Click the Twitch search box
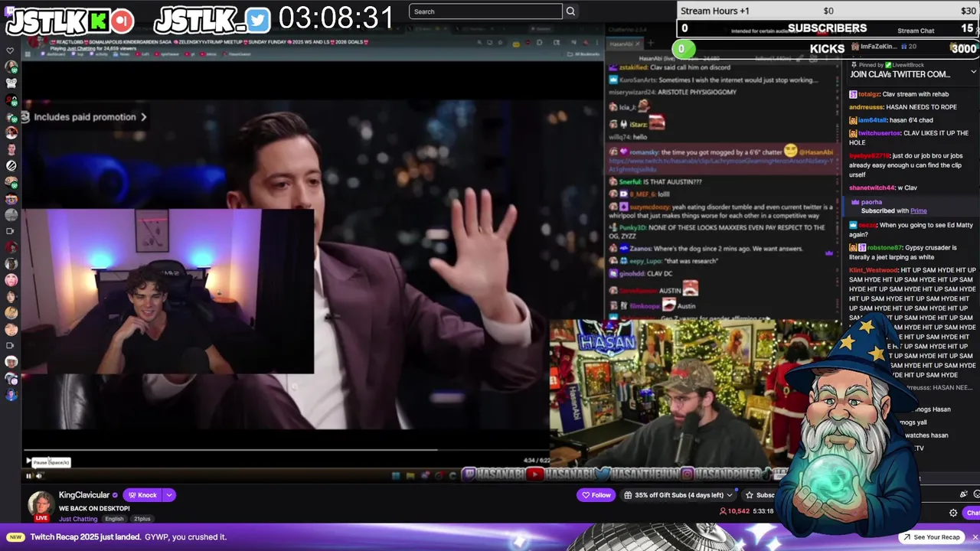 (485, 11)
